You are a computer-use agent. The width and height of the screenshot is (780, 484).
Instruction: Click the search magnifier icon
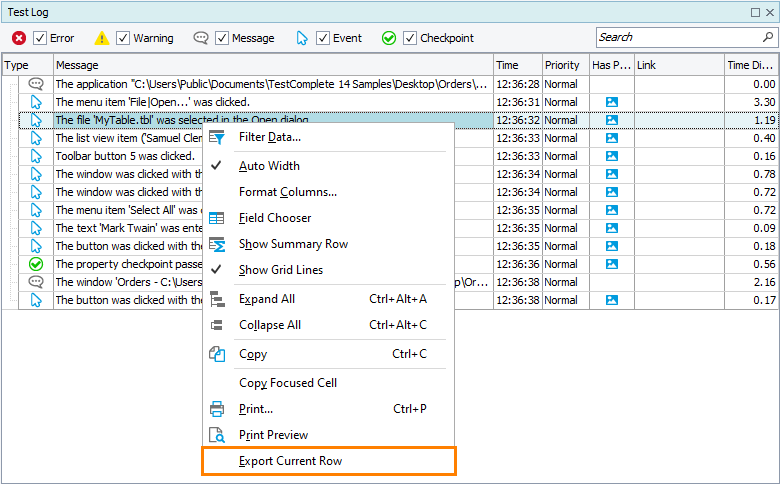pyautogui.click(x=768, y=37)
